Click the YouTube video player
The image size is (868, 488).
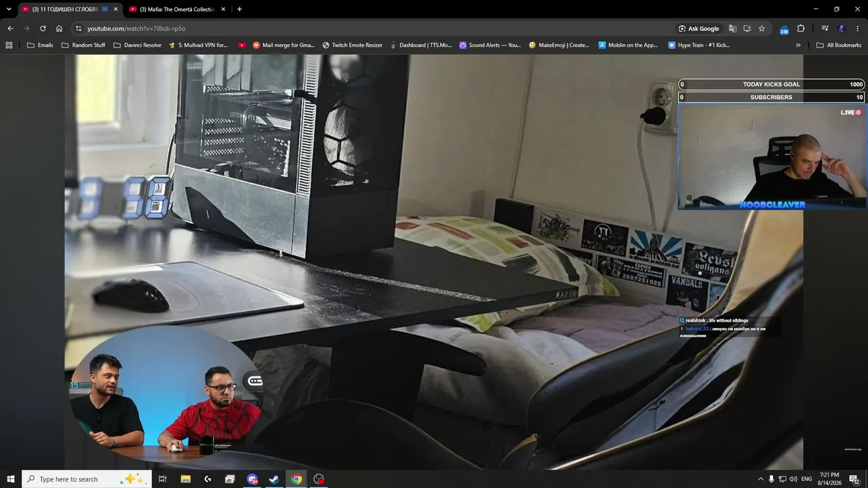coord(434,262)
